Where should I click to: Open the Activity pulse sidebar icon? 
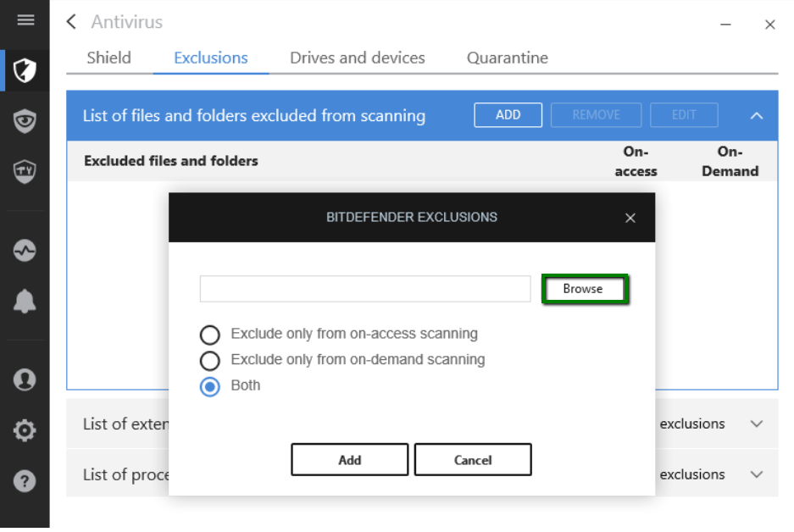[x=25, y=251]
